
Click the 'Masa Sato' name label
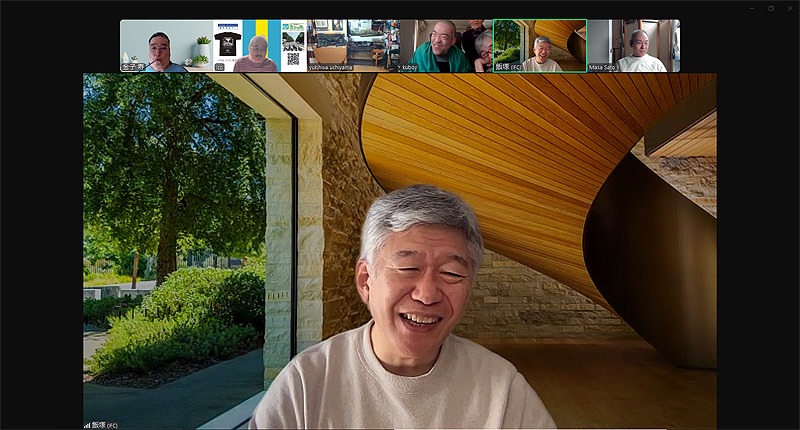pyautogui.click(x=602, y=67)
